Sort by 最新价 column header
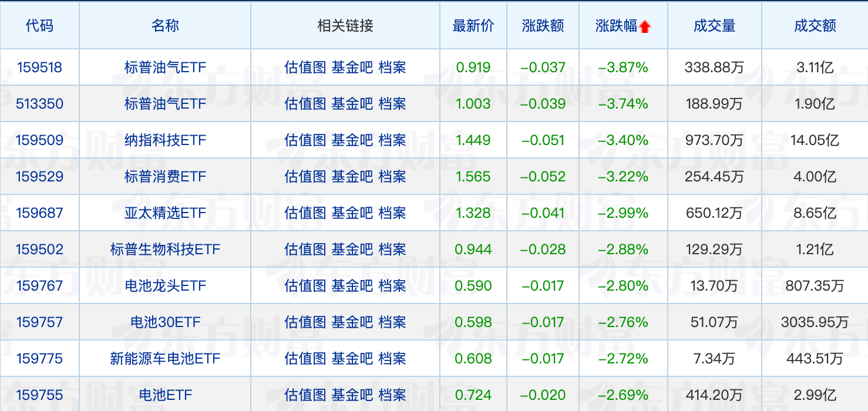868x411 pixels. (x=473, y=26)
